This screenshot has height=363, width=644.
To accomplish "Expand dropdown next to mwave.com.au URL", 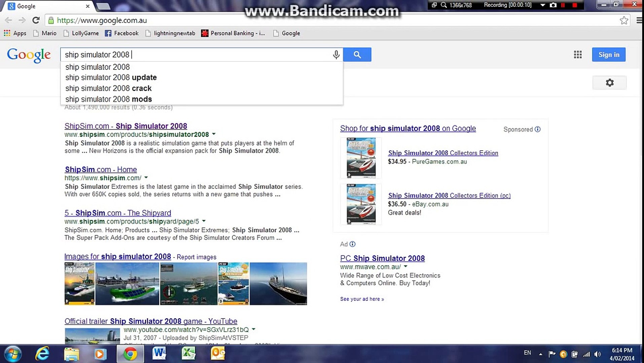I will (406, 267).
